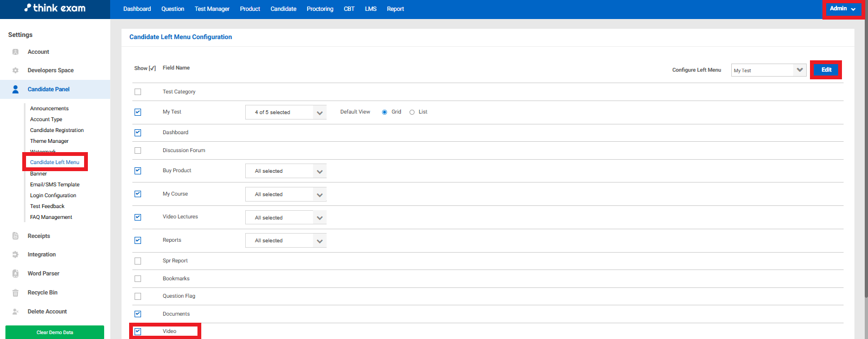Click the Recycle Bin trash icon
Image resolution: width=868 pixels, height=339 pixels.
[15, 293]
